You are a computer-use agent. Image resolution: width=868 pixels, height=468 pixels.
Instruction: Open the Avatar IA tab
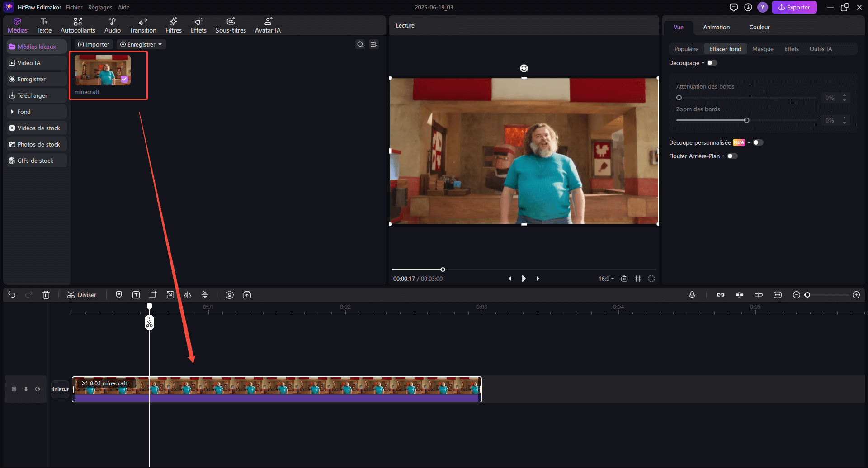coord(268,25)
